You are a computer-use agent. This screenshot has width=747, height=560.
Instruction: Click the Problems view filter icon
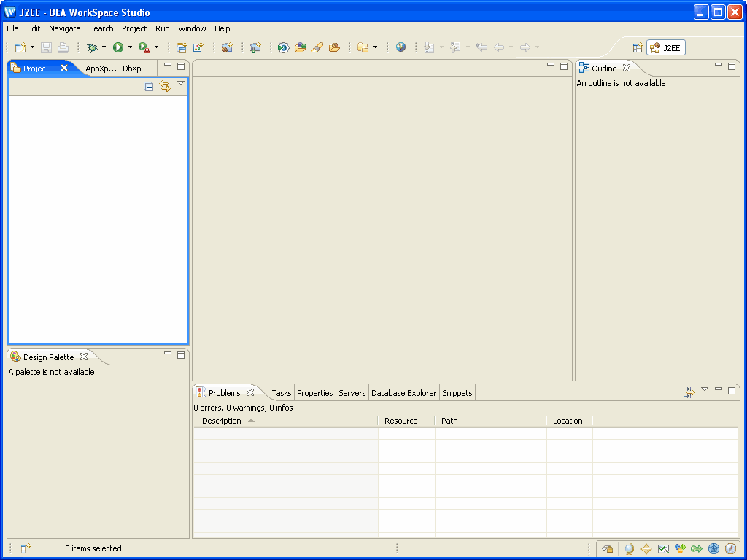689,392
